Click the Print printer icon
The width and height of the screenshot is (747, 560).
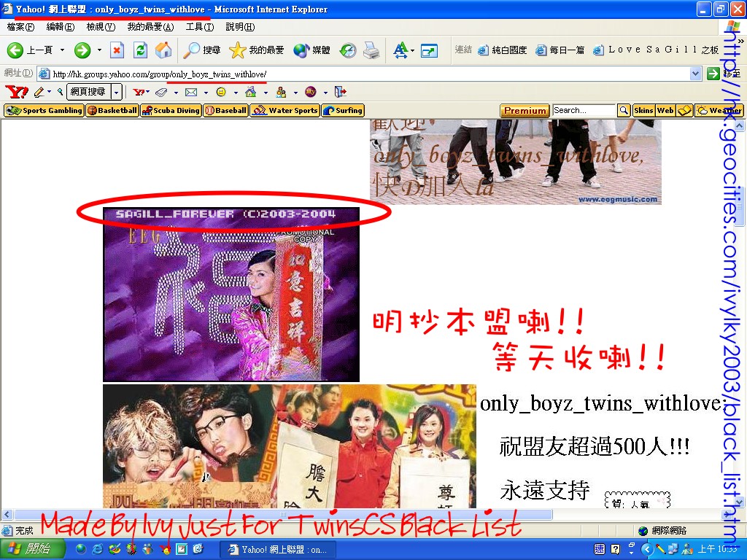[371, 50]
